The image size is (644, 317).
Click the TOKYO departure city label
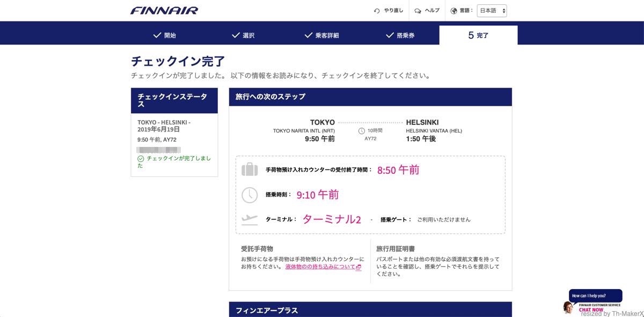pyautogui.click(x=323, y=122)
